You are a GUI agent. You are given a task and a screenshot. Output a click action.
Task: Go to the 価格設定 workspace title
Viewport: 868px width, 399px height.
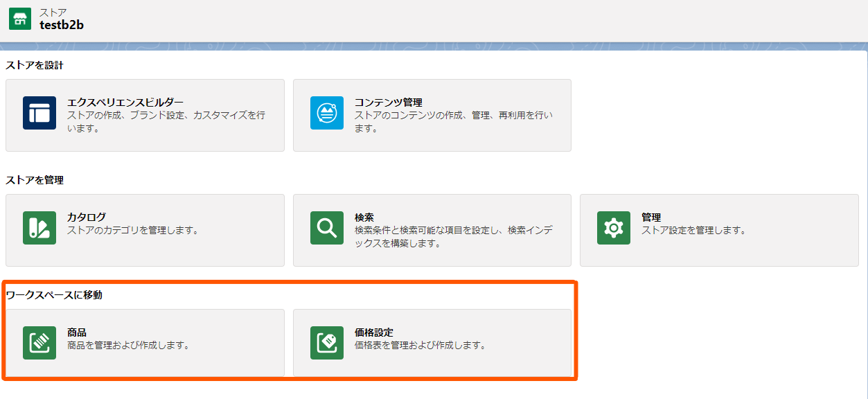(374, 332)
